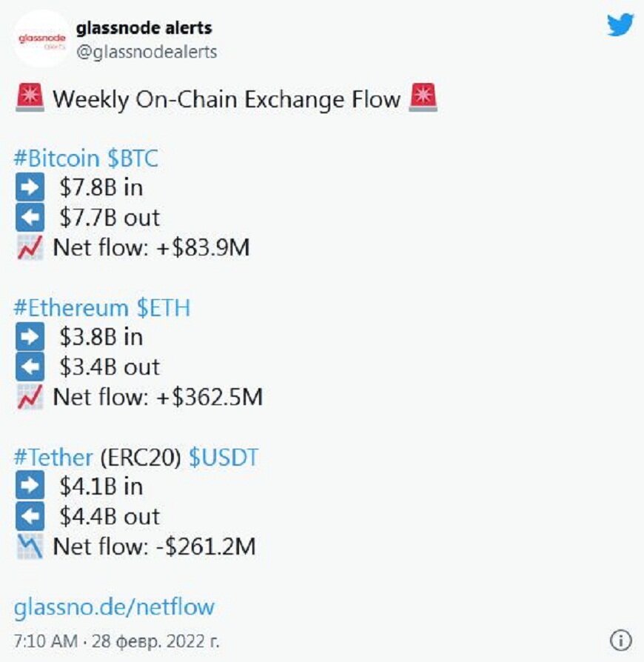Open the glassnode alerts profile avatar
Screen dimensions: 644x662
(41, 39)
